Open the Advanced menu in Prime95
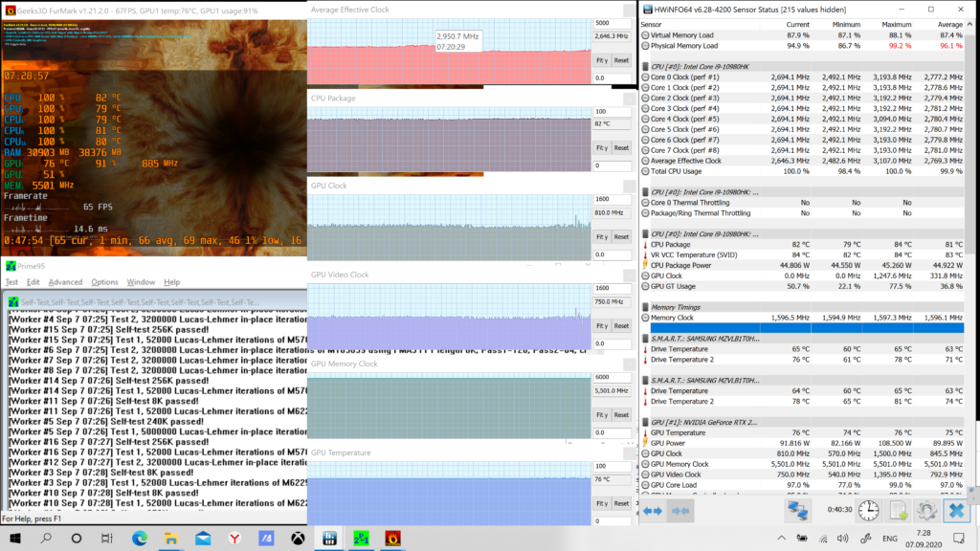The height and width of the screenshot is (551, 980). click(x=65, y=282)
